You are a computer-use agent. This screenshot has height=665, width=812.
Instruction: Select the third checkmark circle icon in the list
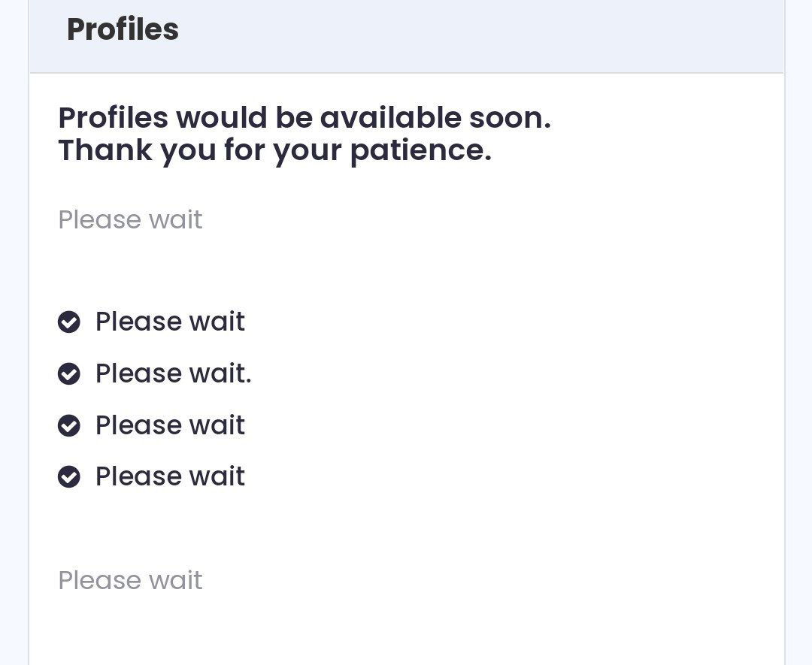(x=69, y=425)
